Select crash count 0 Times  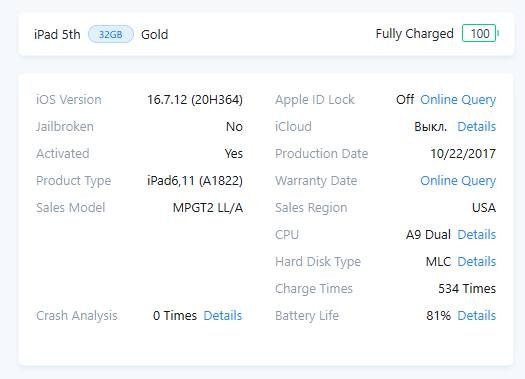(175, 316)
